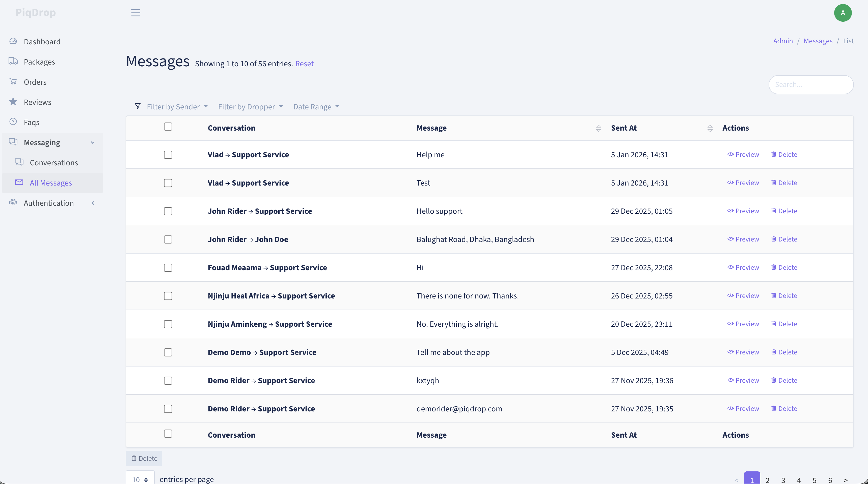This screenshot has width=868, height=484.
Task: Click the All Messages envelope icon
Action: (x=19, y=183)
